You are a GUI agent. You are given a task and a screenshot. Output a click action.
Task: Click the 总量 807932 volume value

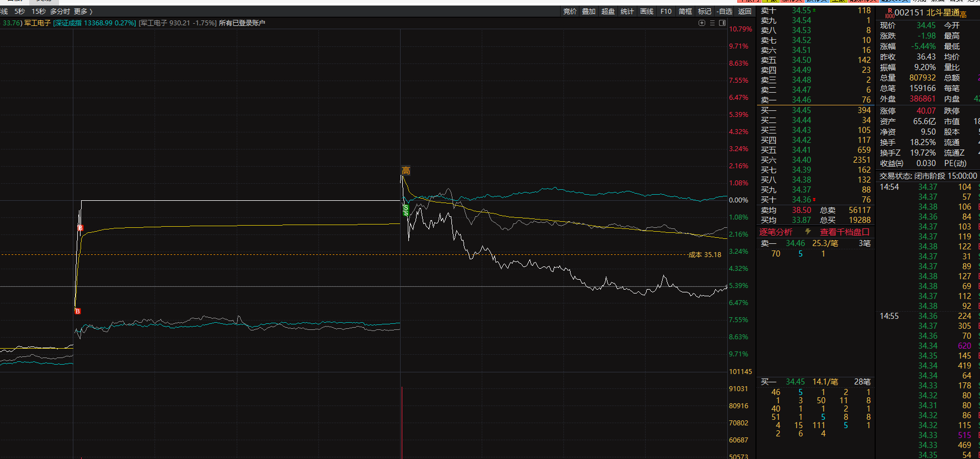923,78
